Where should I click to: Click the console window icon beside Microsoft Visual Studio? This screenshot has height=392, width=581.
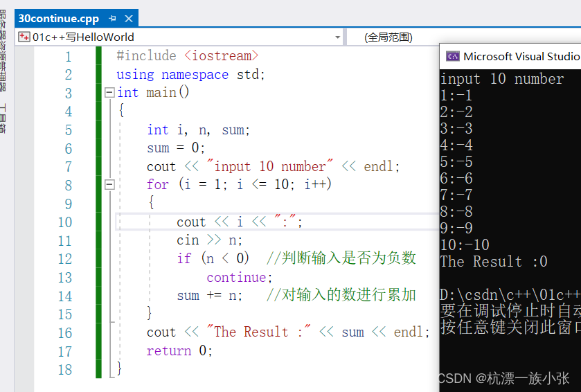[x=453, y=56]
